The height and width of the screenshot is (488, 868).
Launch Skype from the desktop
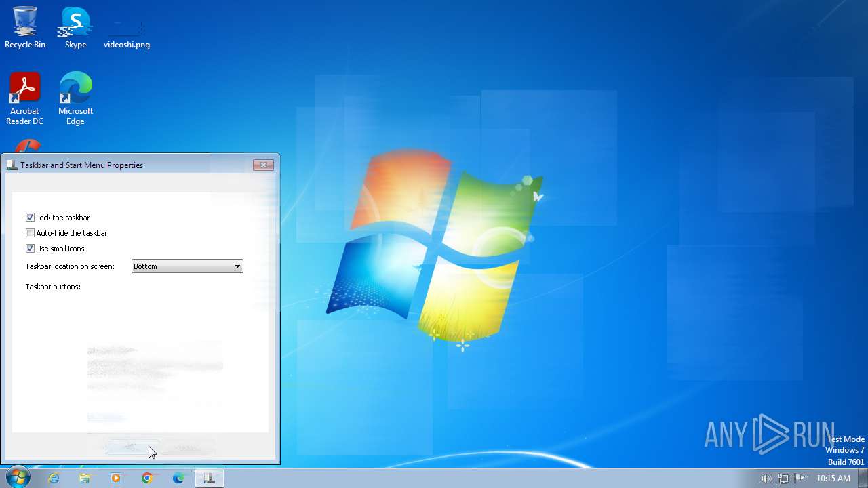point(75,27)
